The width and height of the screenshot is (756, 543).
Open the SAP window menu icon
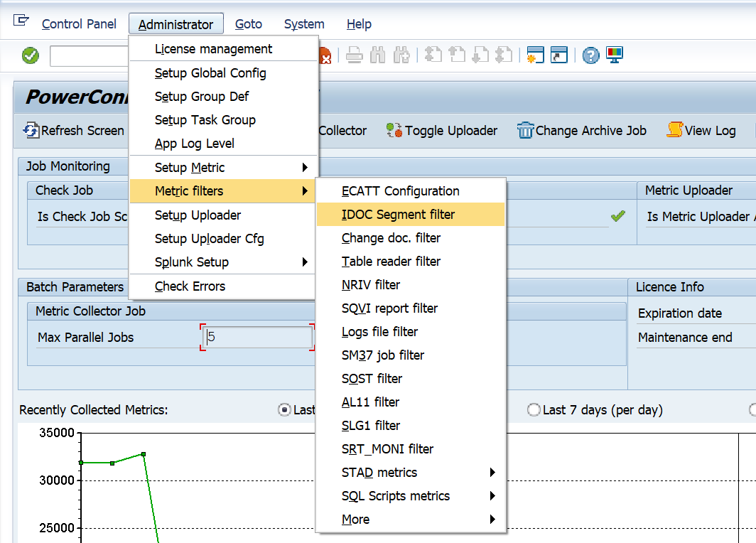tap(21, 21)
